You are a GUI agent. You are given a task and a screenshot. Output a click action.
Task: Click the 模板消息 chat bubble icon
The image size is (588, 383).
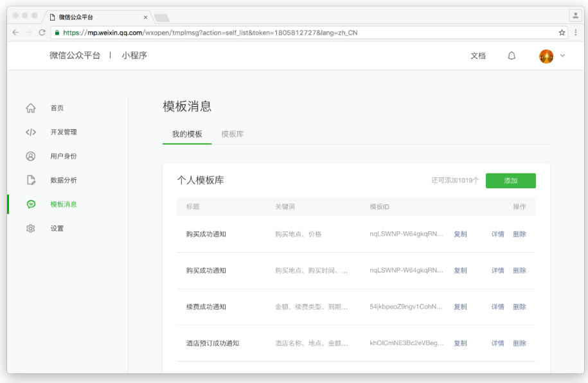point(31,204)
